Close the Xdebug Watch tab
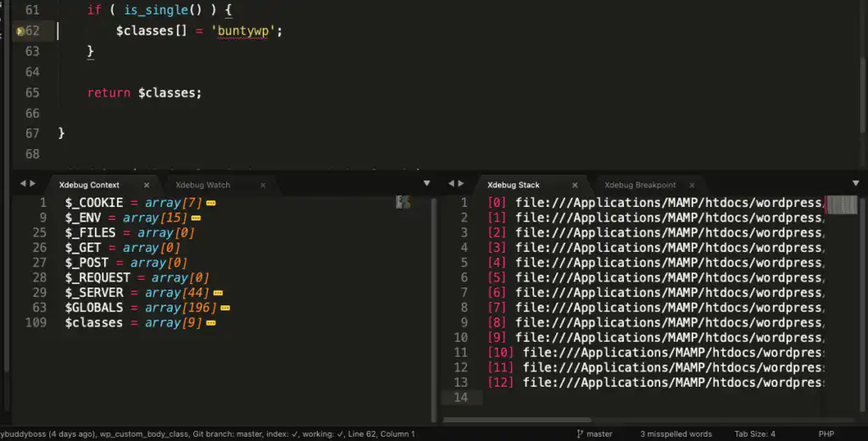The image size is (868, 441). pyautogui.click(x=263, y=185)
